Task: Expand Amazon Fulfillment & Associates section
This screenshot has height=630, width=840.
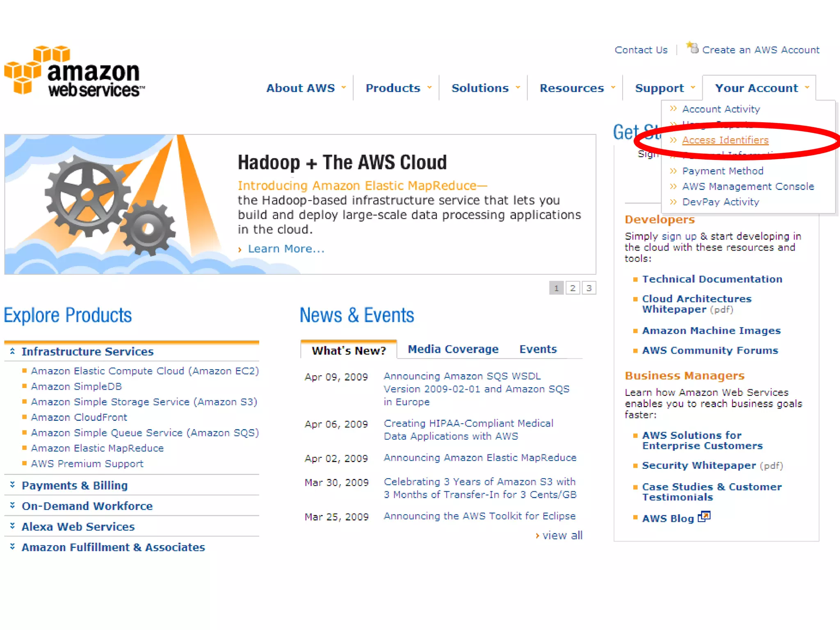Action: pyautogui.click(x=113, y=547)
